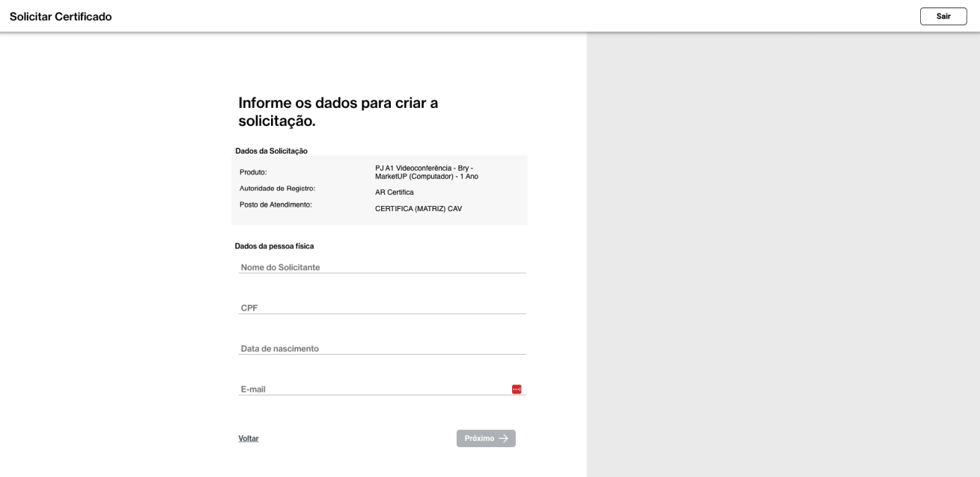This screenshot has width=980, height=477.
Task: Click the Posto de Atendimento label
Action: pyautogui.click(x=276, y=204)
